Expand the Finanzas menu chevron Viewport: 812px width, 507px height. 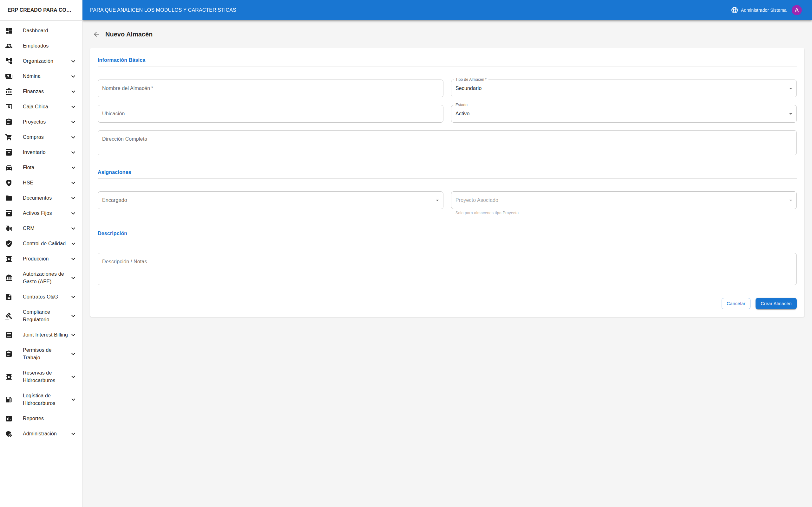pyautogui.click(x=73, y=92)
